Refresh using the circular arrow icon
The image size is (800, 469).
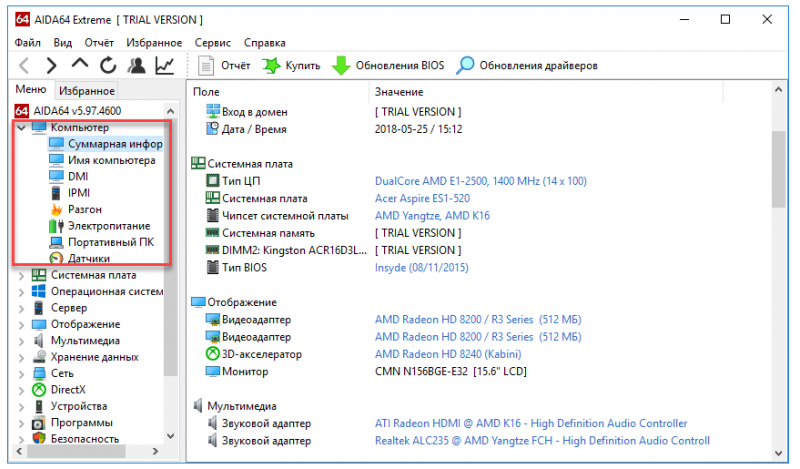point(108,65)
